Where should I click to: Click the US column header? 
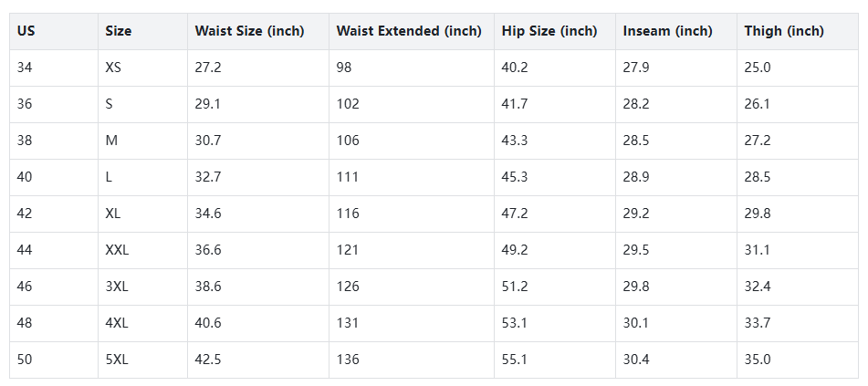tap(26, 31)
